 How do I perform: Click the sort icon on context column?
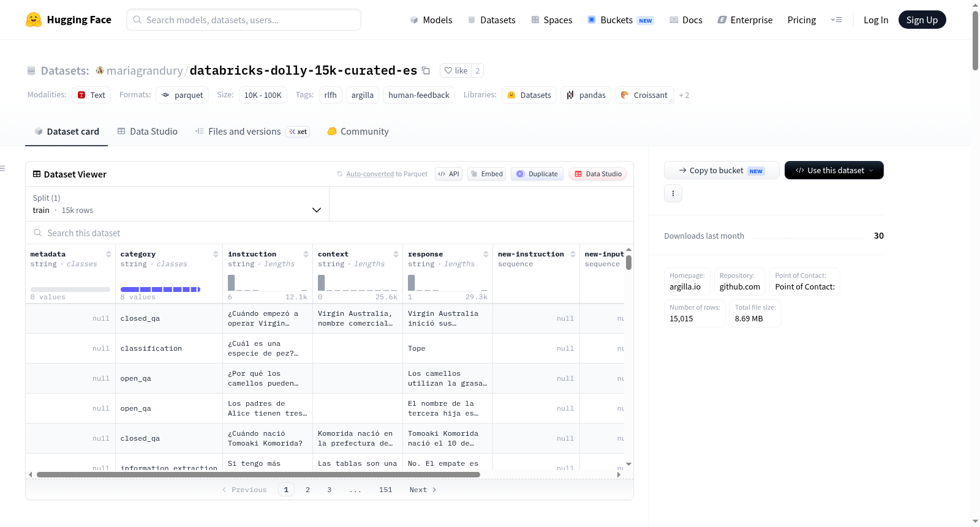[396, 254]
